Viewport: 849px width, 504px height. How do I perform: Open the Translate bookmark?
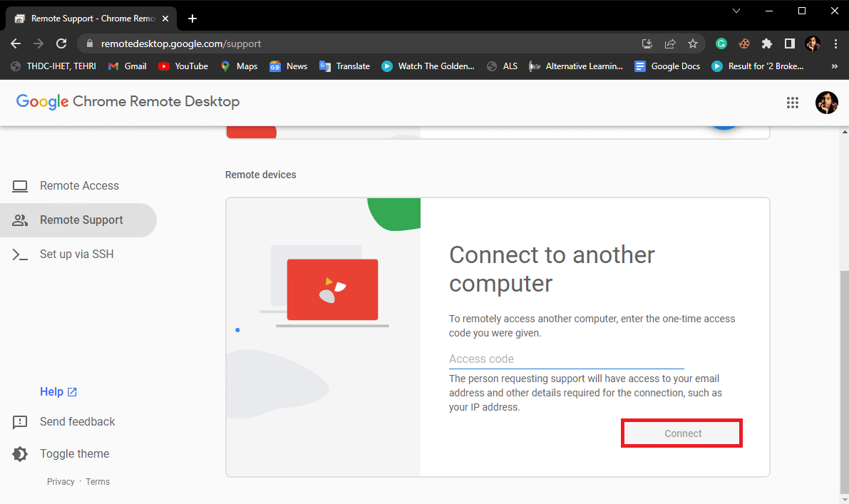tap(344, 66)
